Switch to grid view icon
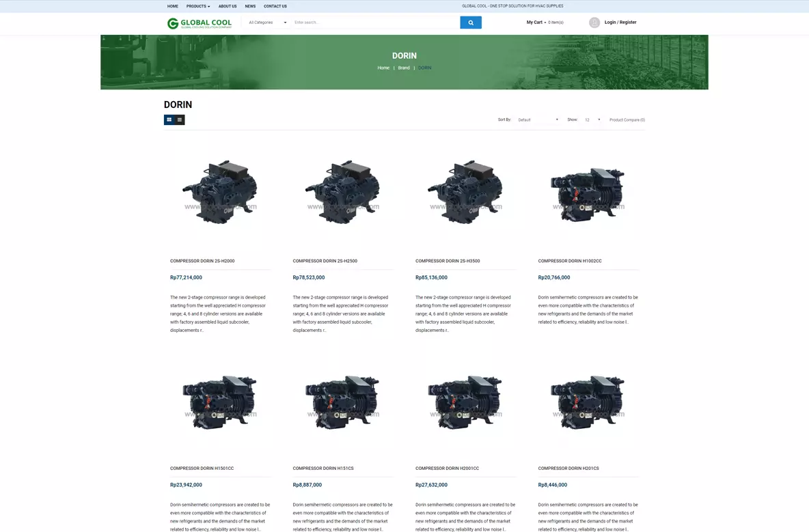 click(x=169, y=120)
